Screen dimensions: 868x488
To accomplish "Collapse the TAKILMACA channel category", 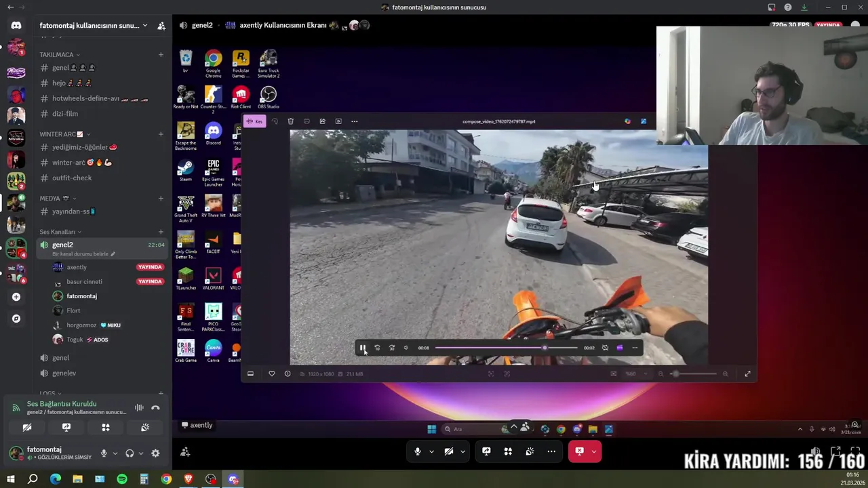I will [x=60, y=55].
